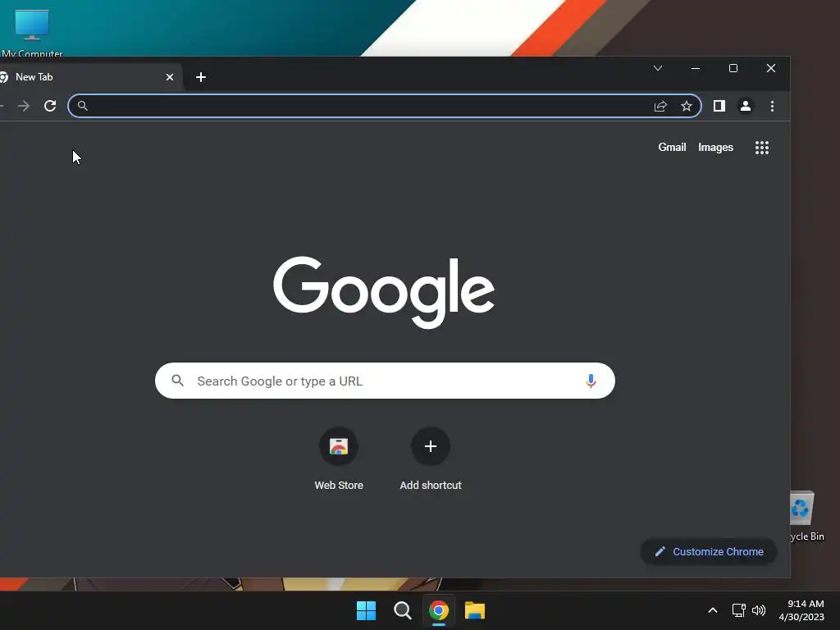Close the New Tab tab
This screenshot has width=840, height=630.
click(170, 77)
